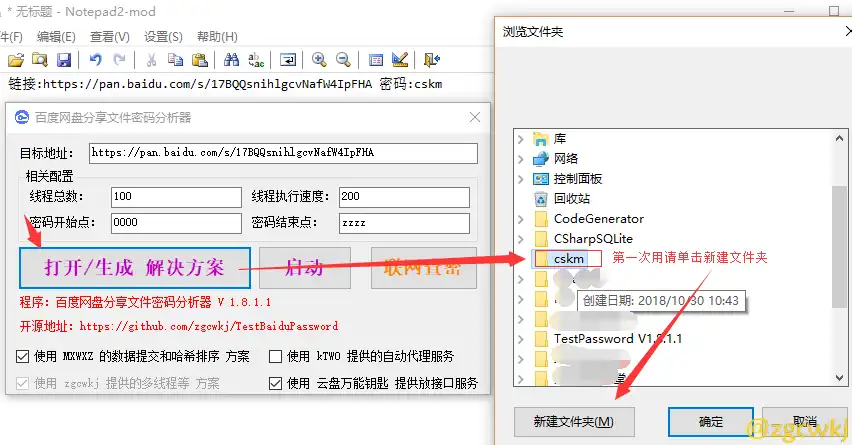Screen dimensions: 852x445
Task: Close the 百度网盘分享文件密码分析器 dialog
Action: 475,117
